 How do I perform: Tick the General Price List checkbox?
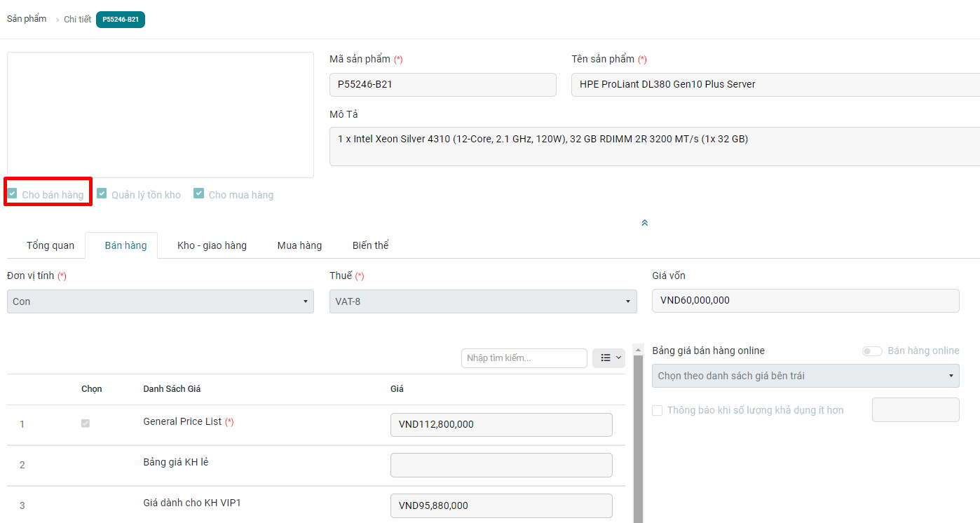click(x=86, y=423)
